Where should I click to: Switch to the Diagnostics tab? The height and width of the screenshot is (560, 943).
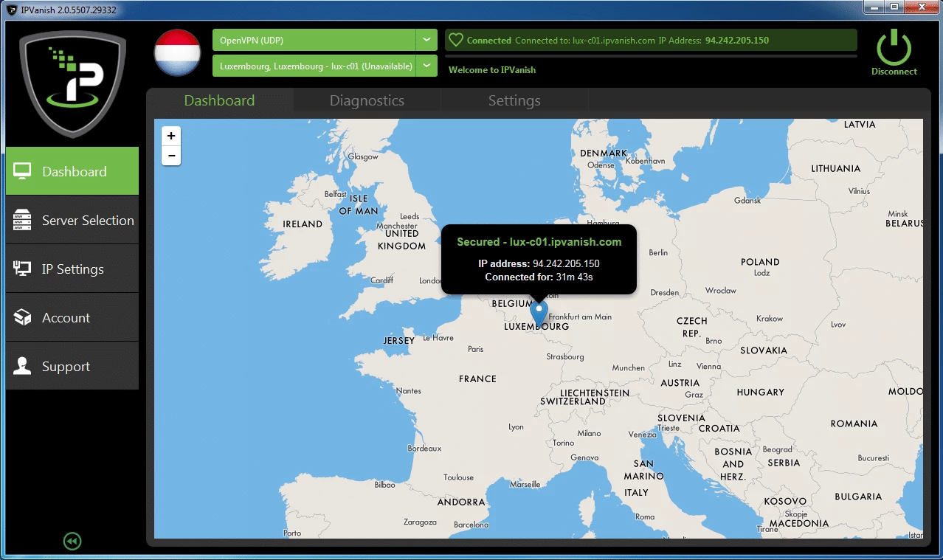point(367,100)
